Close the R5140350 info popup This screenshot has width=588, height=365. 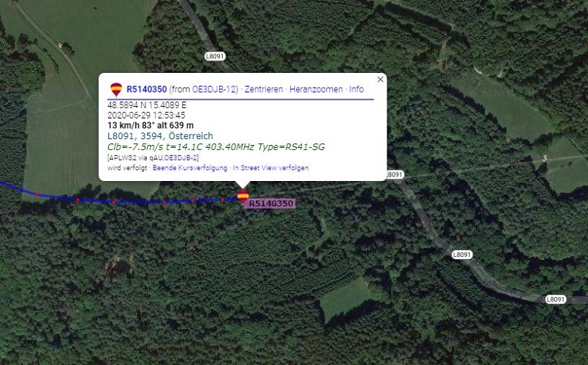pyautogui.click(x=380, y=79)
